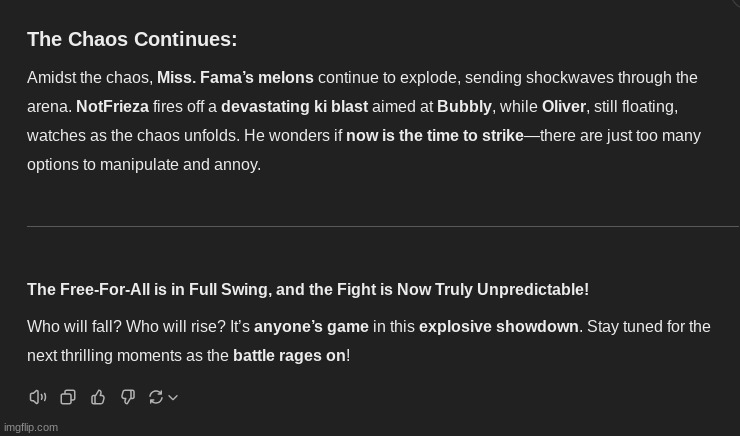This screenshot has width=740, height=436.
Task: Click the bold "battle rages on" phrase
Action: coord(289,355)
